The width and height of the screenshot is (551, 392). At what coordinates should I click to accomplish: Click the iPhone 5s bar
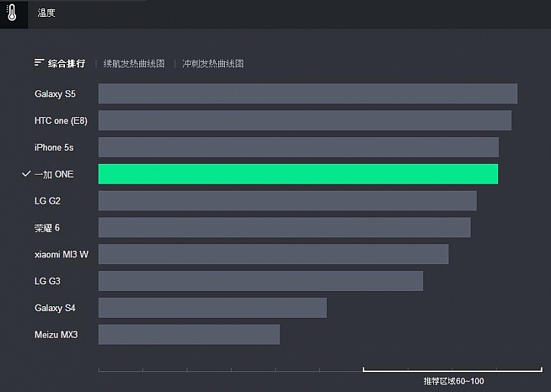pyautogui.click(x=298, y=147)
